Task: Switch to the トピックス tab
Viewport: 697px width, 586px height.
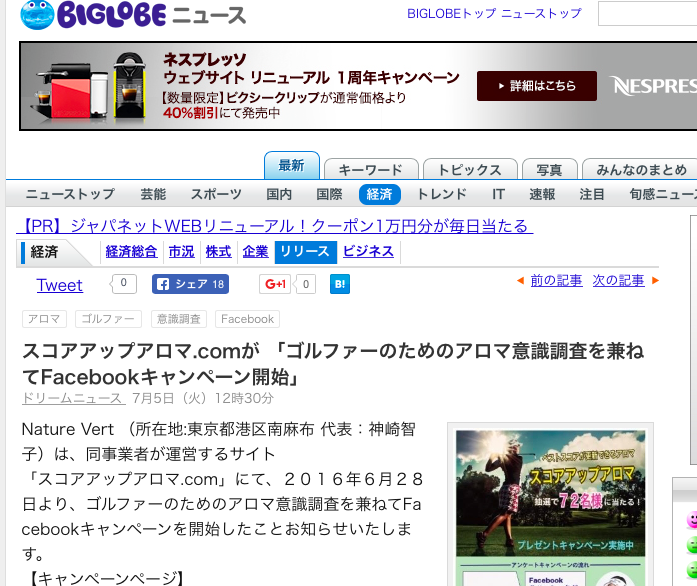Action: pos(470,169)
